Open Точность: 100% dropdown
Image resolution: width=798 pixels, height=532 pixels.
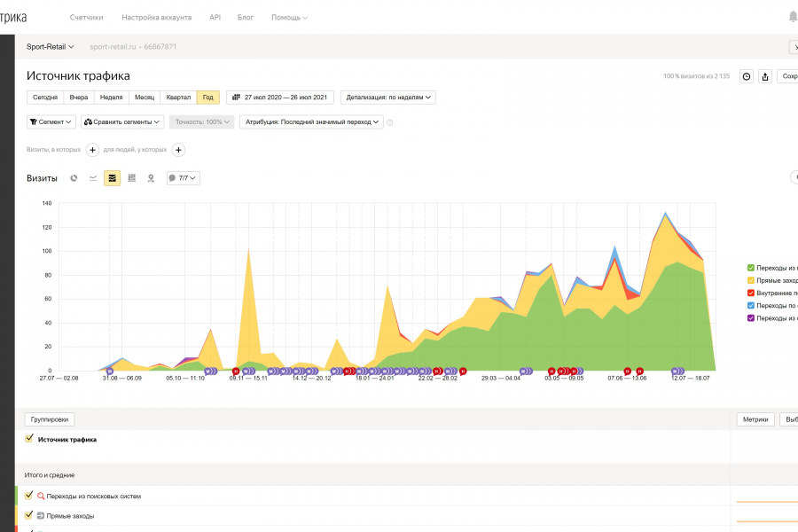click(x=201, y=122)
